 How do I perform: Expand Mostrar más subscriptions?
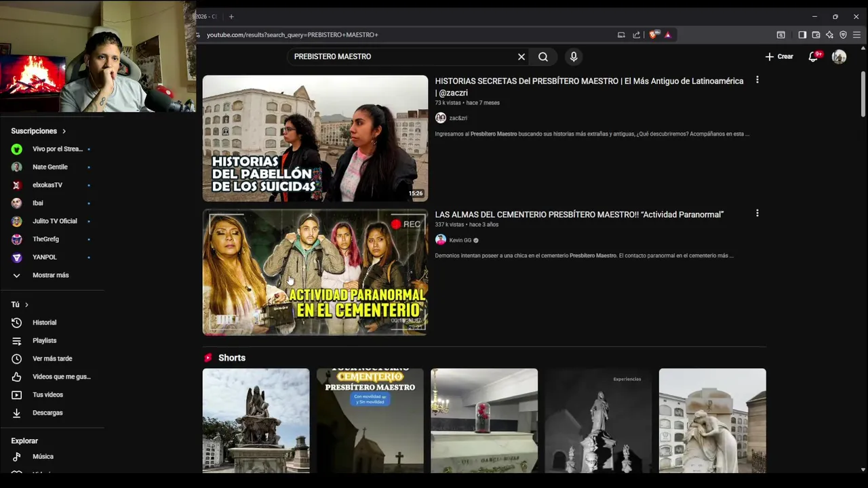[x=52, y=275]
